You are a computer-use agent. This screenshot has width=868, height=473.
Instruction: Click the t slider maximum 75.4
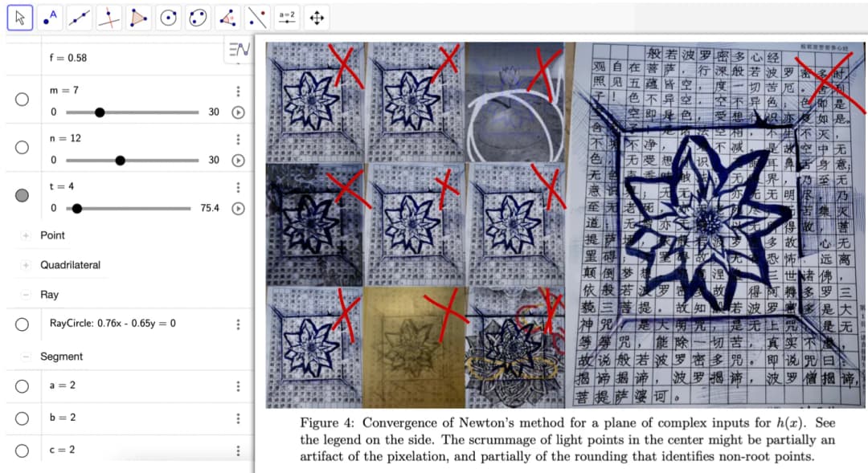(x=209, y=209)
